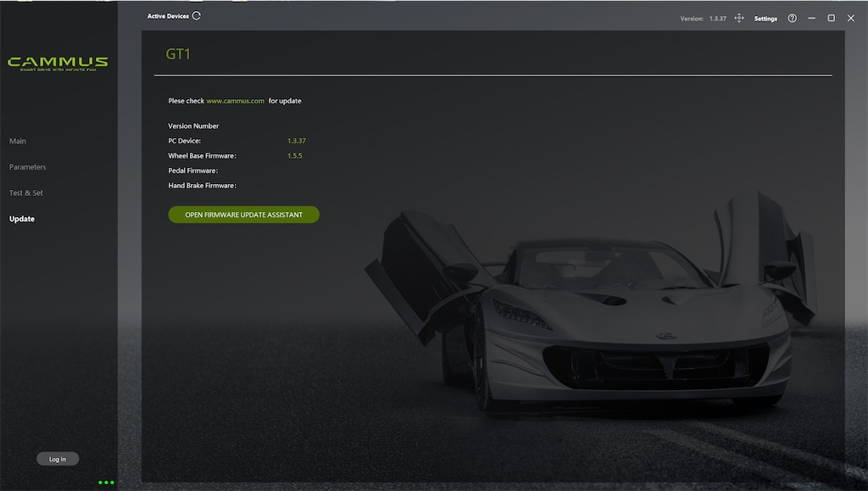Click the Pedal Firmware label
Viewport: 868px width, 491px height.
(x=193, y=170)
